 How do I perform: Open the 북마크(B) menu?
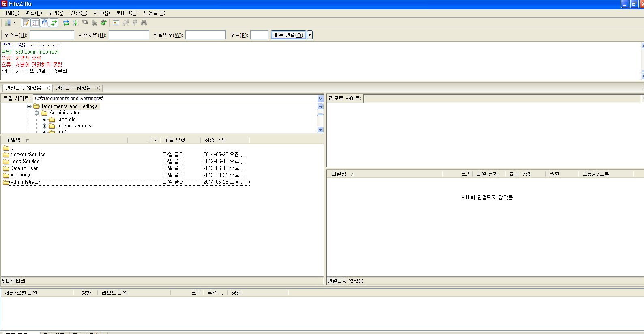click(127, 13)
